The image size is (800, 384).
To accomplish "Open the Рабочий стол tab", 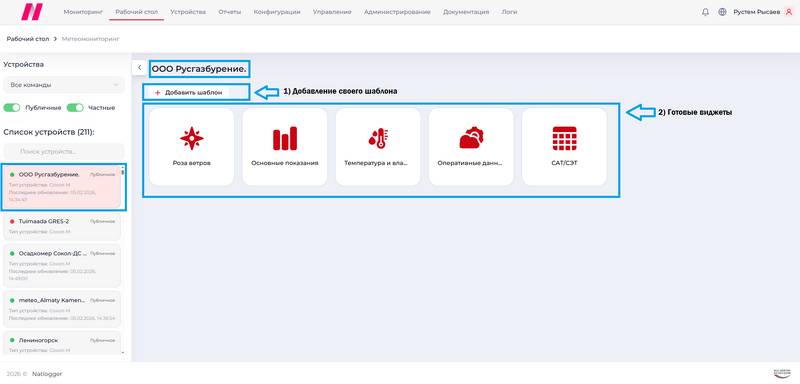I will click(137, 12).
